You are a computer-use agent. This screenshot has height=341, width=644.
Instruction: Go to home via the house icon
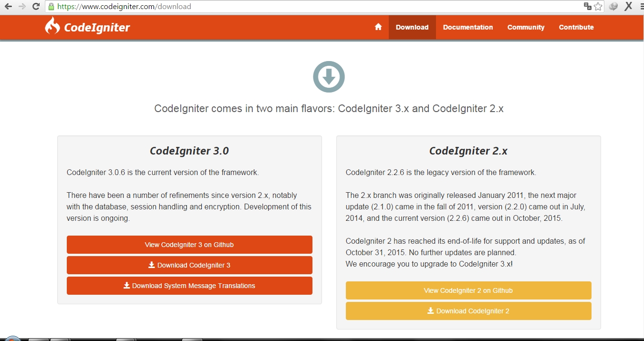pos(378,27)
